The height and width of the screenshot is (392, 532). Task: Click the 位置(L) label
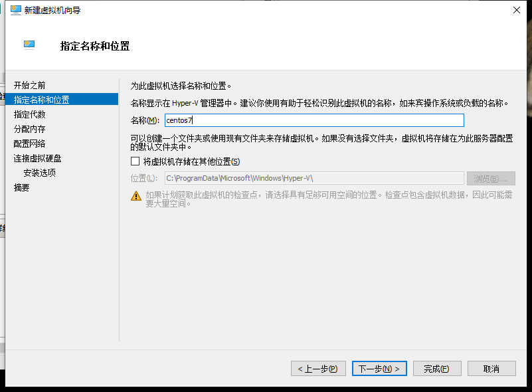(144, 178)
